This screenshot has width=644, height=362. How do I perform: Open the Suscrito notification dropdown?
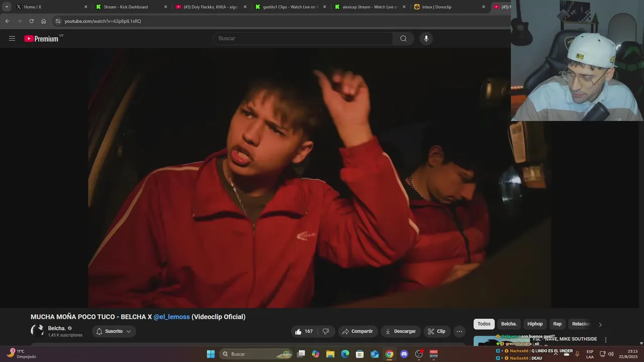(114, 331)
